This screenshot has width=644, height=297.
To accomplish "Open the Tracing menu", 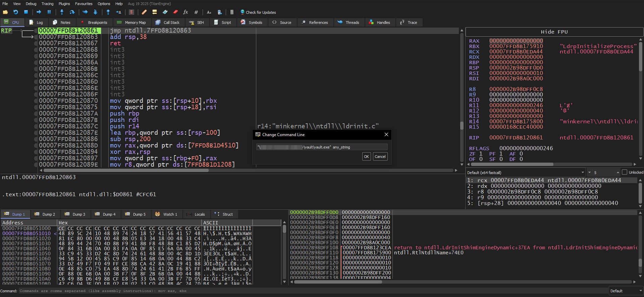I will (x=47, y=4).
